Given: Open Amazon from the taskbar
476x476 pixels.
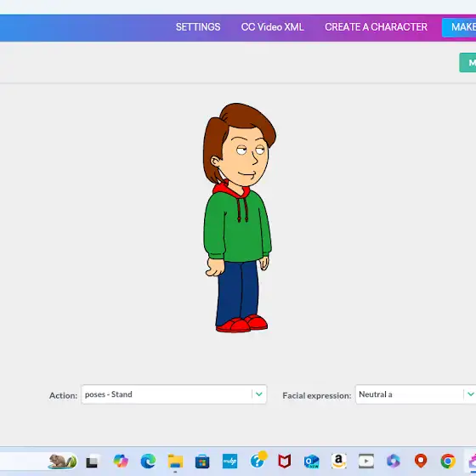Looking at the screenshot, I should click(339, 462).
